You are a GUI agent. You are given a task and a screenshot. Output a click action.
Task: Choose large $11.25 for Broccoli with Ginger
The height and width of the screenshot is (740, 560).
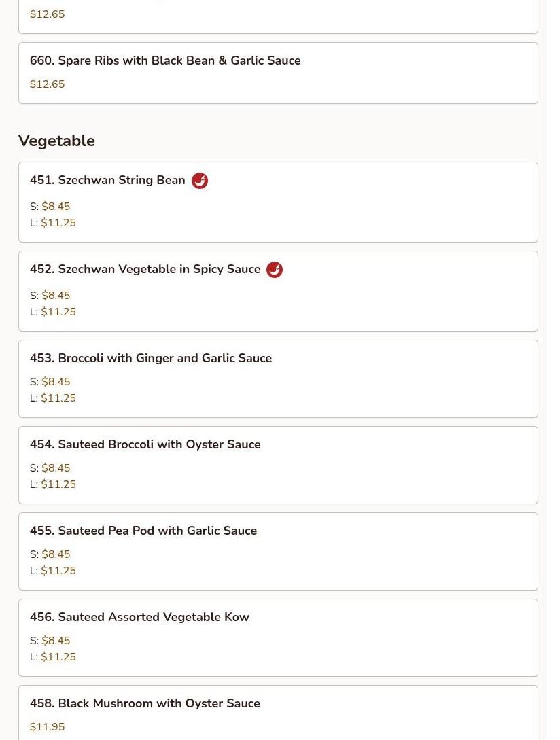[58, 398]
